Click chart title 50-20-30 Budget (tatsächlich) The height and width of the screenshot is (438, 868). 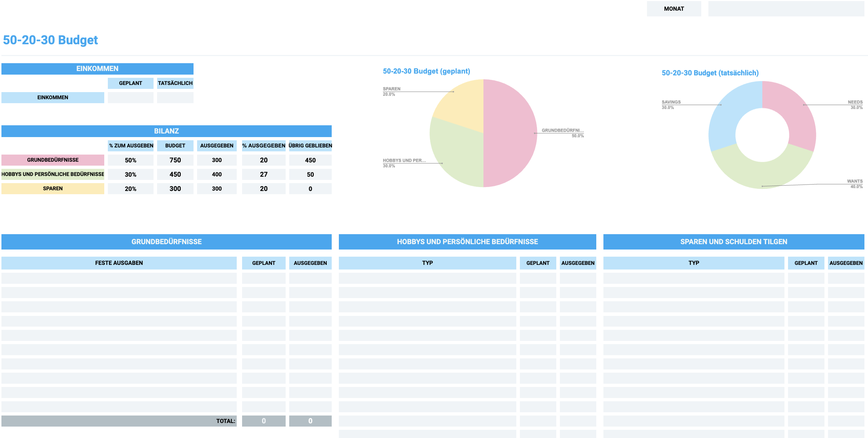coord(710,73)
